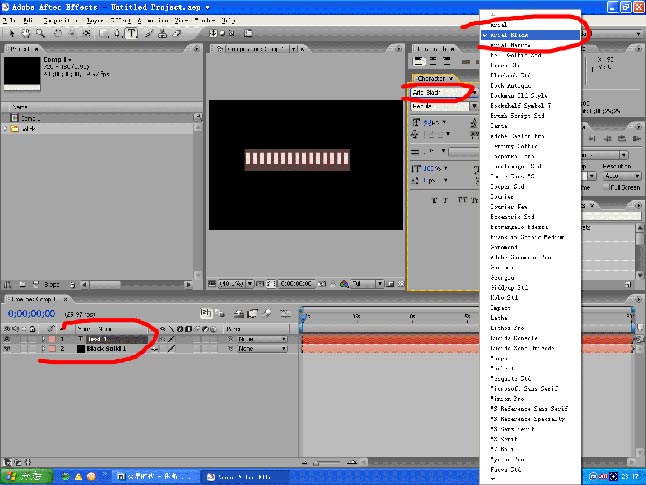Select the Horizontal Type tool

coord(131,33)
